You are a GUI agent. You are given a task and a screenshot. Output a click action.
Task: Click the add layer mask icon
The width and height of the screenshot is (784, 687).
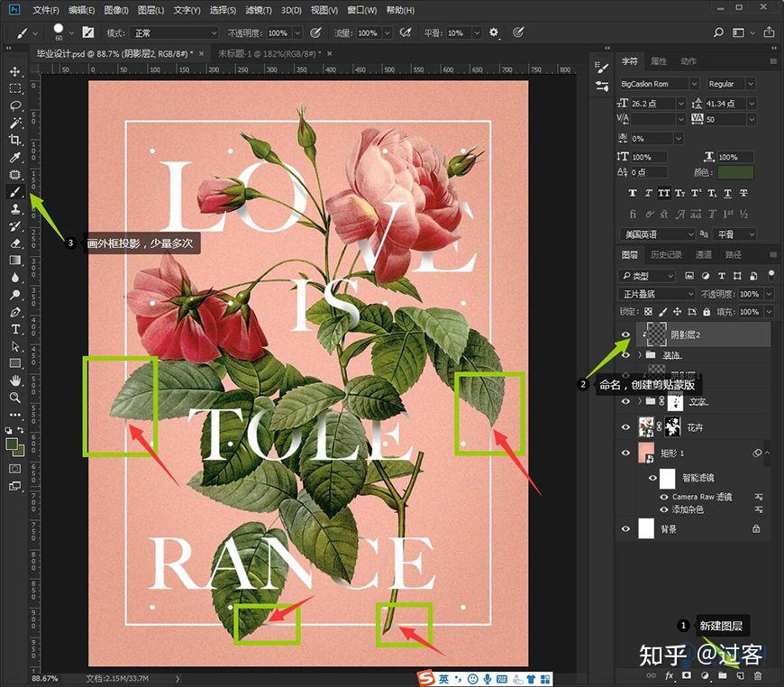[x=687, y=675]
